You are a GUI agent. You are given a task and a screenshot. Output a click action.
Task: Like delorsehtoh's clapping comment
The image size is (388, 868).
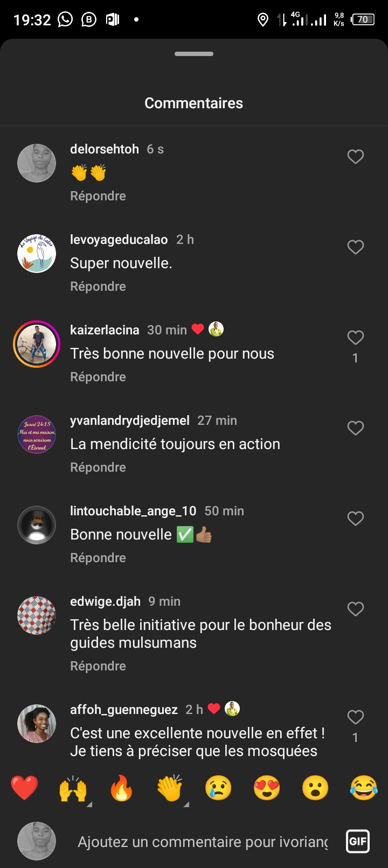(x=355, y=157)
